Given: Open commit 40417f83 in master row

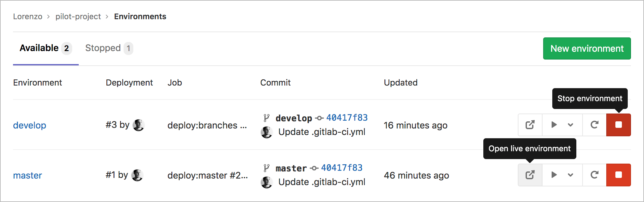Looking at the screenshot, I should 342,168.
